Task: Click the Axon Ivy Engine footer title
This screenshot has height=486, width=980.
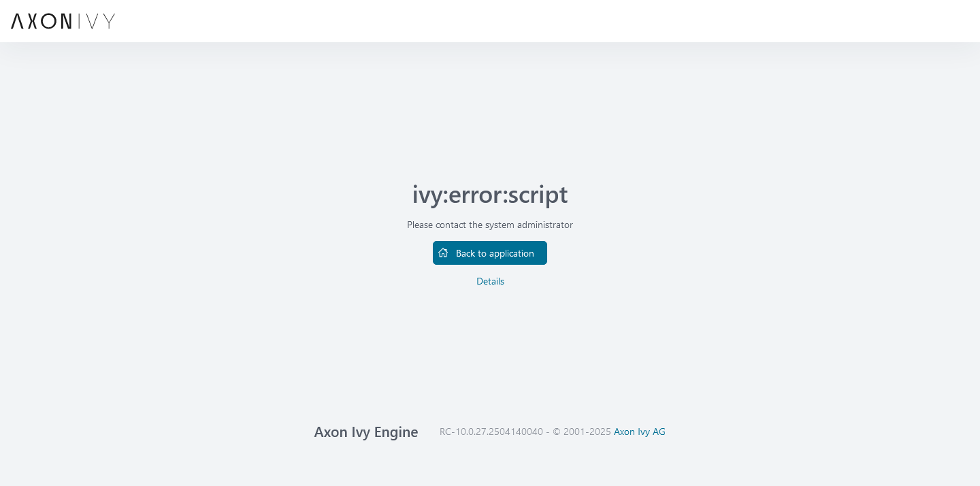Action: (x=365, y=432)
